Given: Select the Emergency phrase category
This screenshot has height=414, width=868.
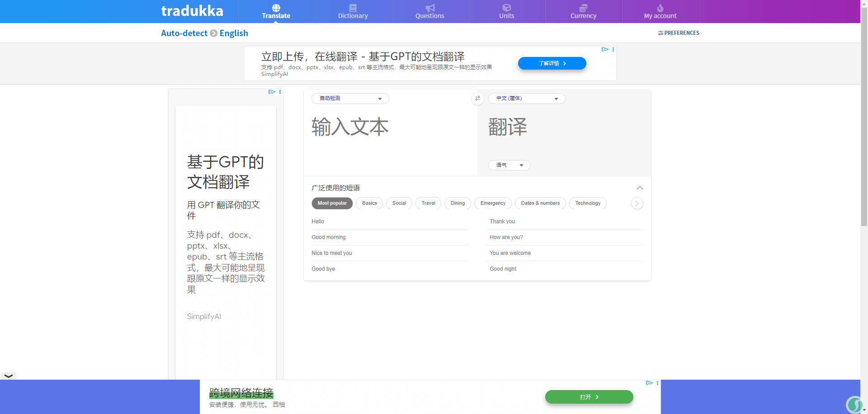Looking at the screenshot, I should [x=493, y=203].
